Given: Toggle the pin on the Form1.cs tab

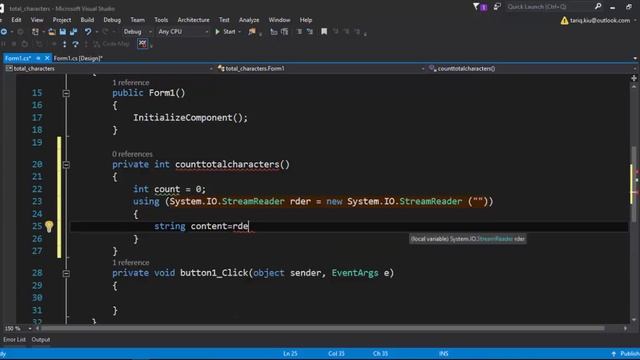Looking at the screenshot, I should tap(38, 58).
